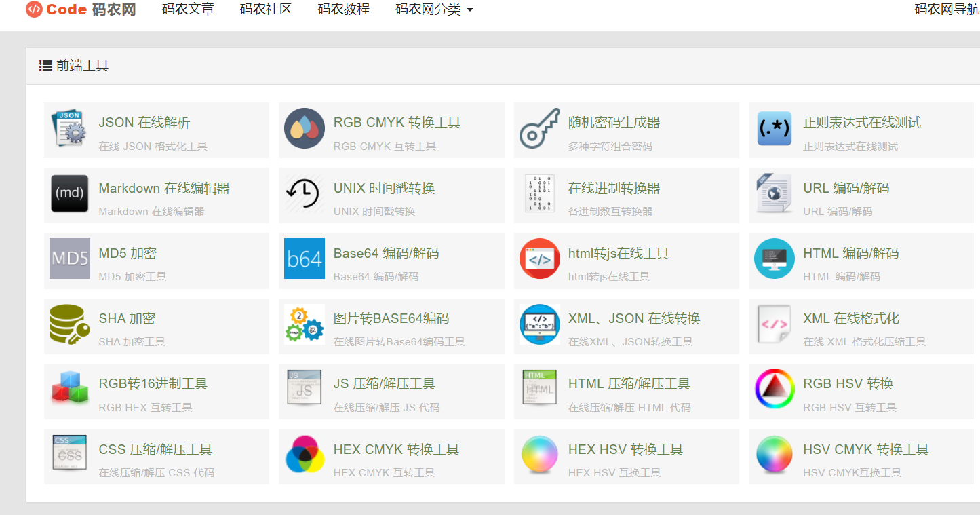Select the b64 Base64 tool icon
The height and width of the screenshot is (515, 980).
click(x=304, y=260)
